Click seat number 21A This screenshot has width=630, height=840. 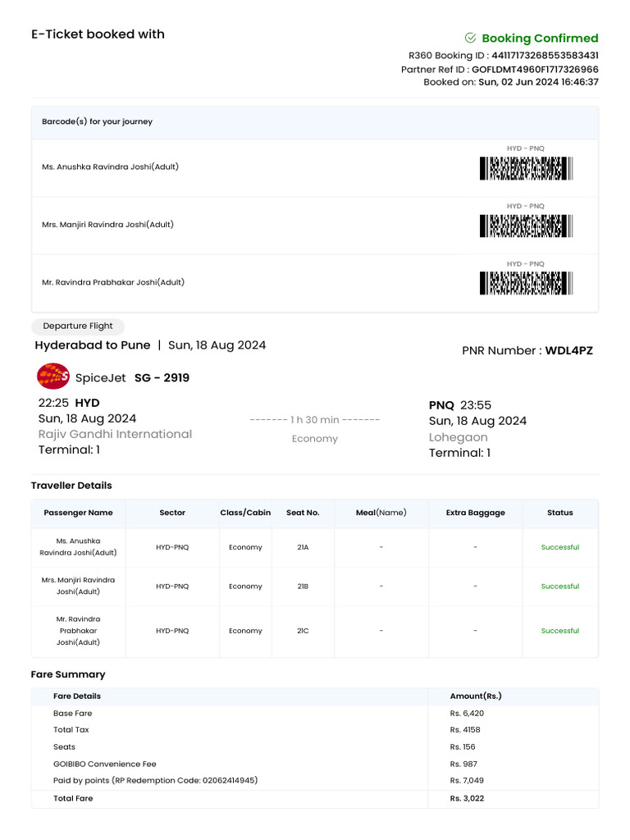tap(303, 547)
